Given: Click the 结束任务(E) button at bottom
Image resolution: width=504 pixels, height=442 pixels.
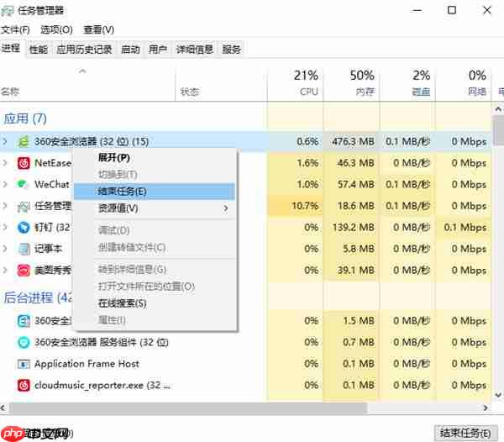Looking at the screenshot, I should [465, 433].
